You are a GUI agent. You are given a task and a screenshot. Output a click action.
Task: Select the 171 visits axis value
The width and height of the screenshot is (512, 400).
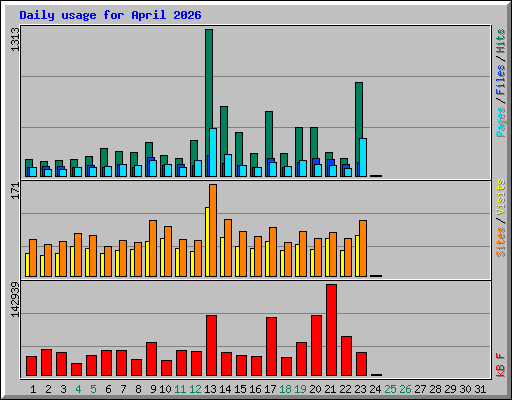click(15, 191)
